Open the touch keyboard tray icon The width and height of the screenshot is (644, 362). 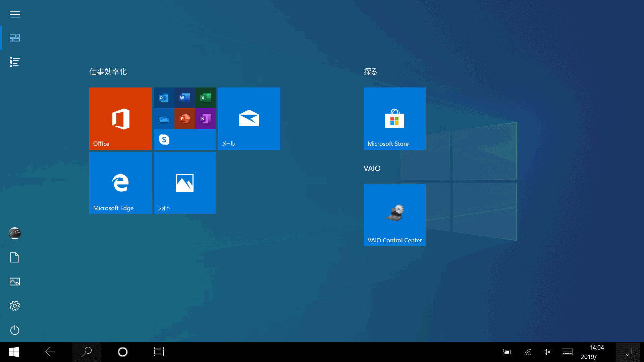(x=567, y=352)
